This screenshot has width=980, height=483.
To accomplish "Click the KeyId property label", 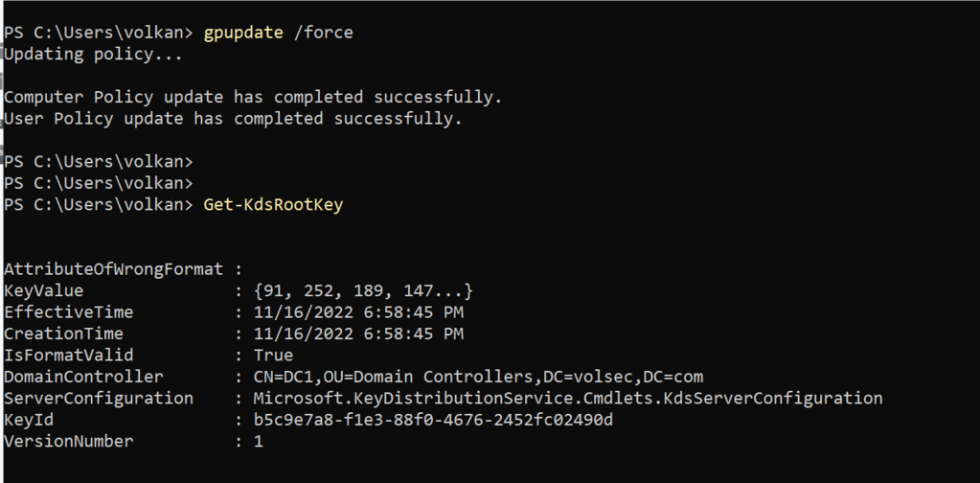I will pyautogui.click(x=28, y=420).
